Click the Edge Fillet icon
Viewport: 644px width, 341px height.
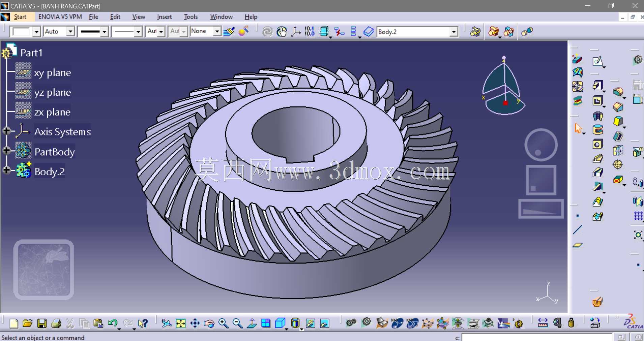[x=618, y=92]
